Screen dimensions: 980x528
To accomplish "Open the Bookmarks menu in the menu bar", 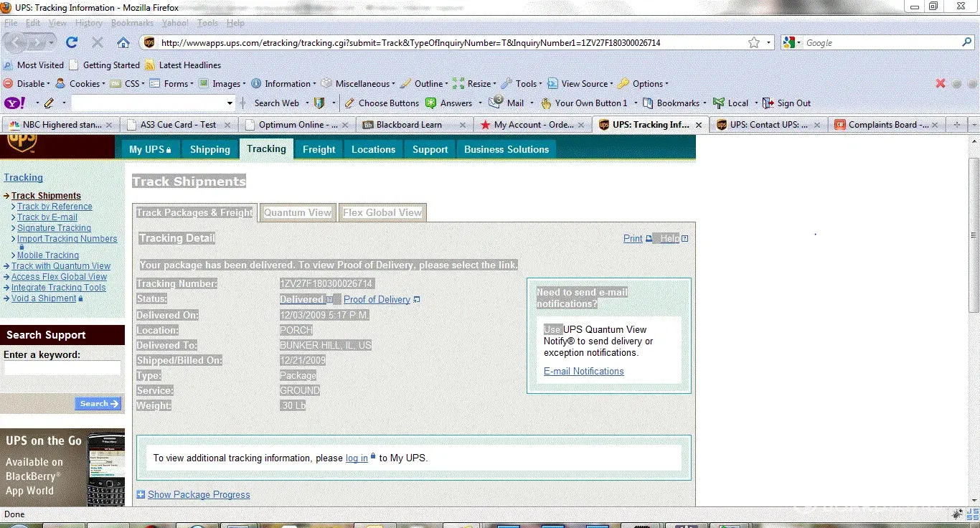I will tap(133, 23).
